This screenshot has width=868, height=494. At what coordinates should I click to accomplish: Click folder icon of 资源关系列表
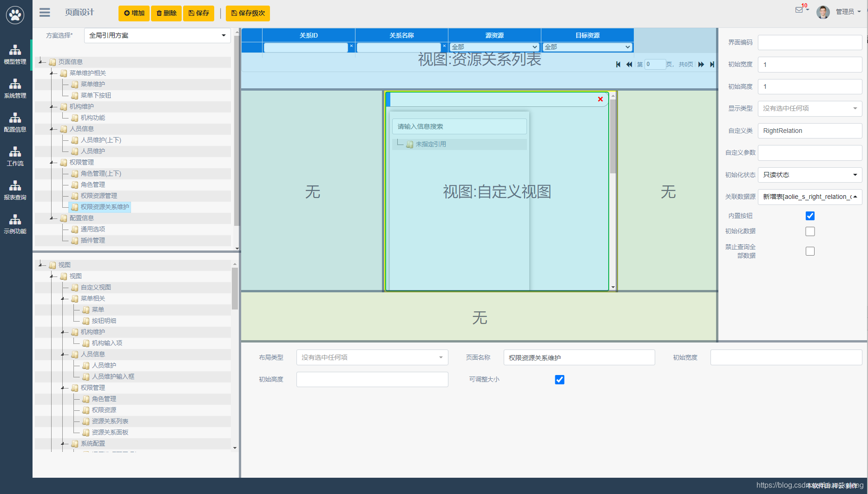86,421
